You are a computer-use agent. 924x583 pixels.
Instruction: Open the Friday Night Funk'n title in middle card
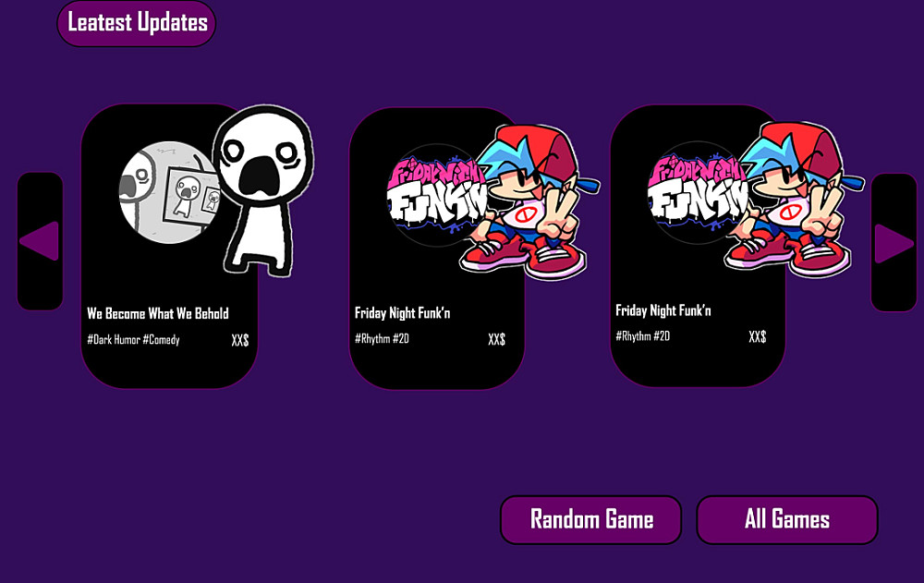tap(403, 313)
